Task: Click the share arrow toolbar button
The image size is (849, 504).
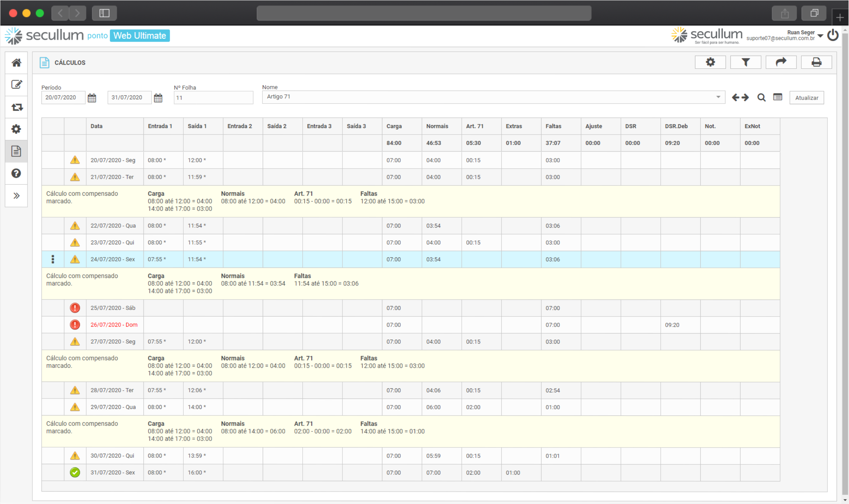Action: (x=781, y=62)
